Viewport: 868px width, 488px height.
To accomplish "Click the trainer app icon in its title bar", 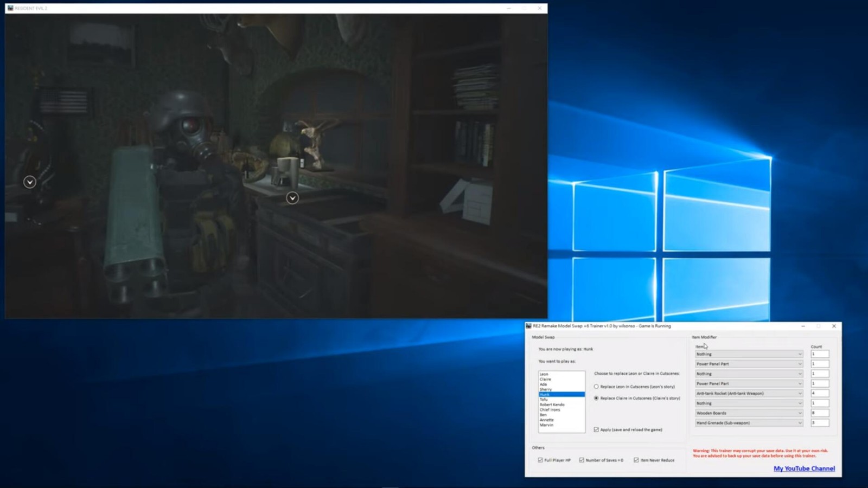I will coord(528,326).
